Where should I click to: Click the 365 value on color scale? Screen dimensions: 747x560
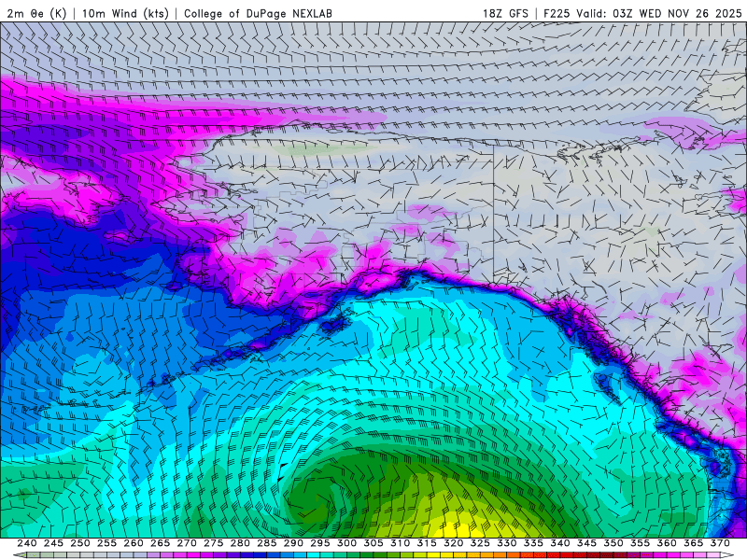[x=694, y=543]
